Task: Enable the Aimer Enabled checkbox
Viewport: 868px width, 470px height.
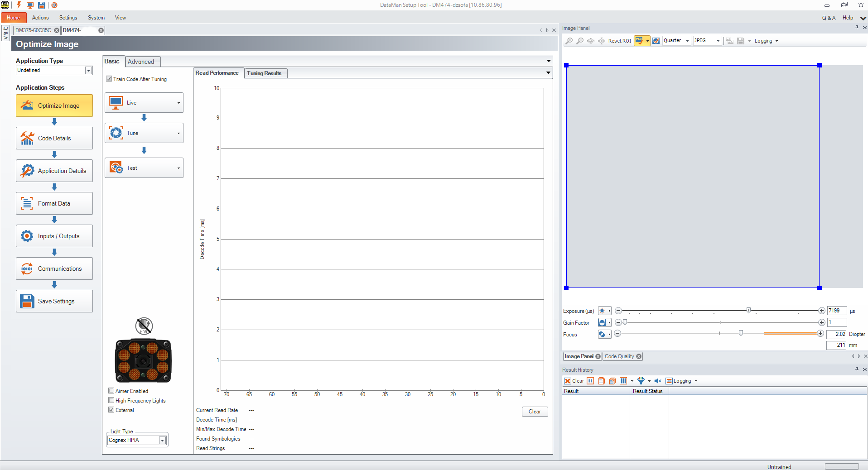Action: 111,391
